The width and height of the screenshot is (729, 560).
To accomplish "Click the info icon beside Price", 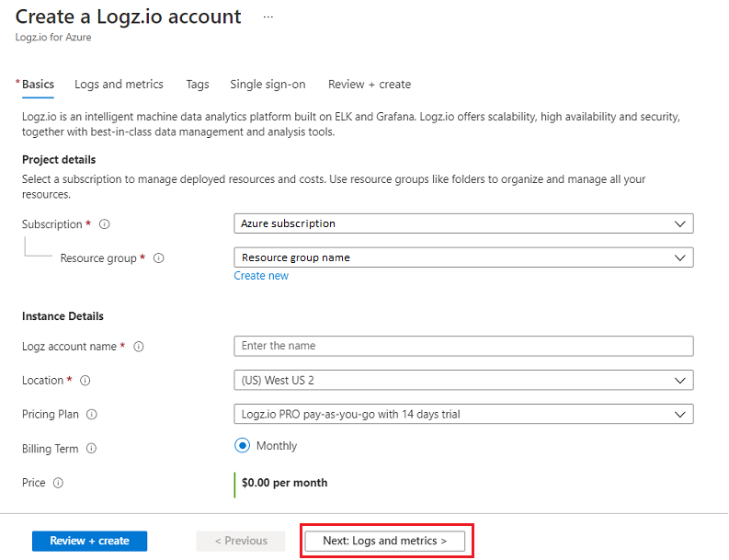I will (58, 483).
